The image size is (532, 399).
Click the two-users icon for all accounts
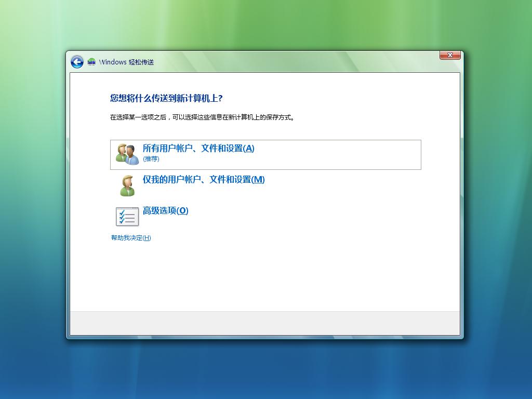pos(127,154)
